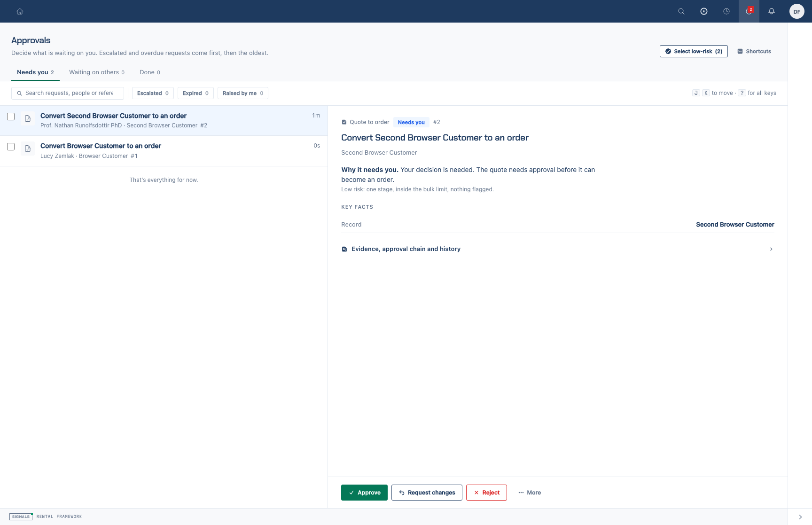This screenshot has width=812, height=525.
Task: Click the Needs you status badge
Action: [x=411, y=122]
